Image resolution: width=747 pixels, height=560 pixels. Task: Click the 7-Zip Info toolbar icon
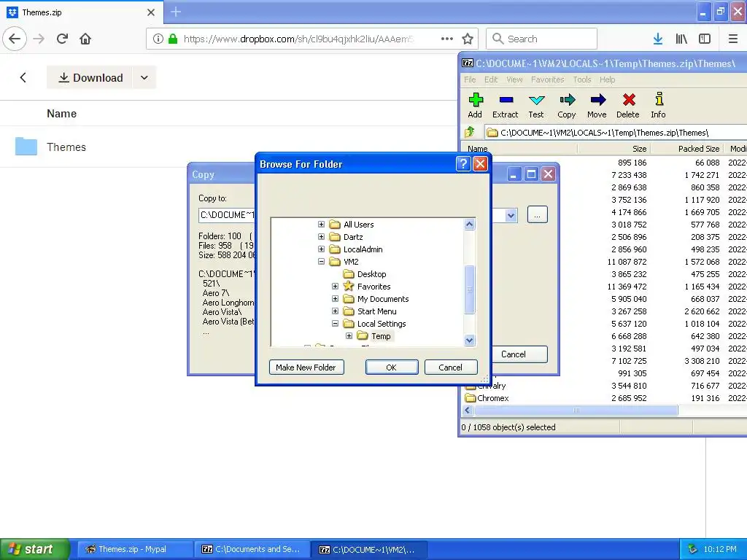[659, 99]
